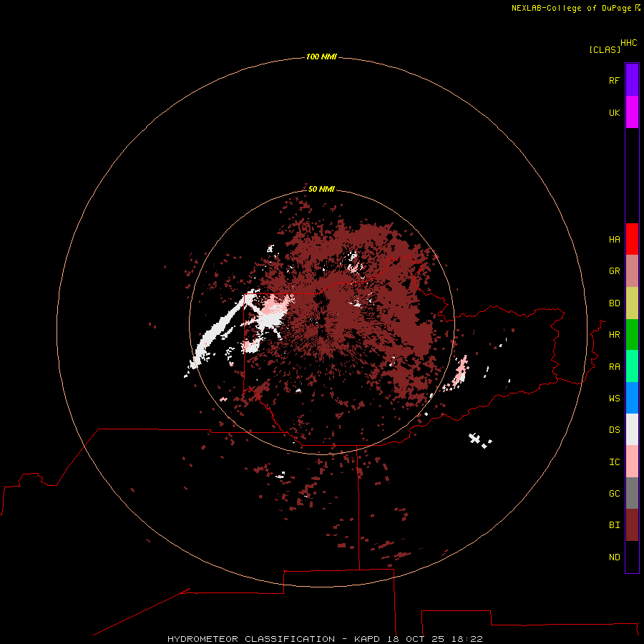Click the GC legend label

point(614,494)
